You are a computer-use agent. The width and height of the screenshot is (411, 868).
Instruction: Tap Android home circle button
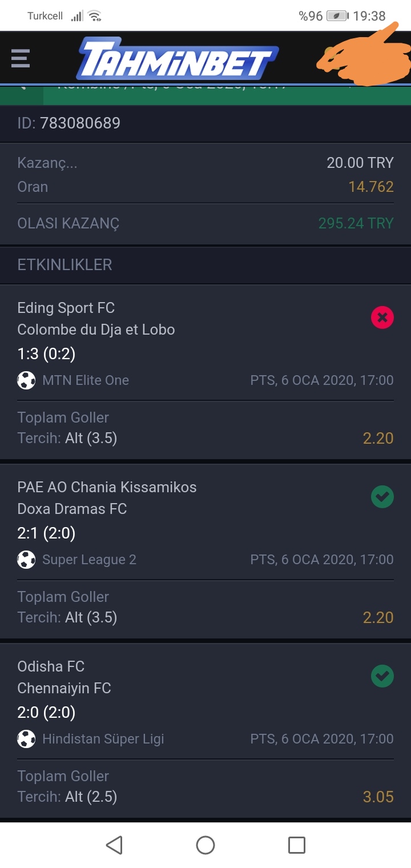[205, 845]
